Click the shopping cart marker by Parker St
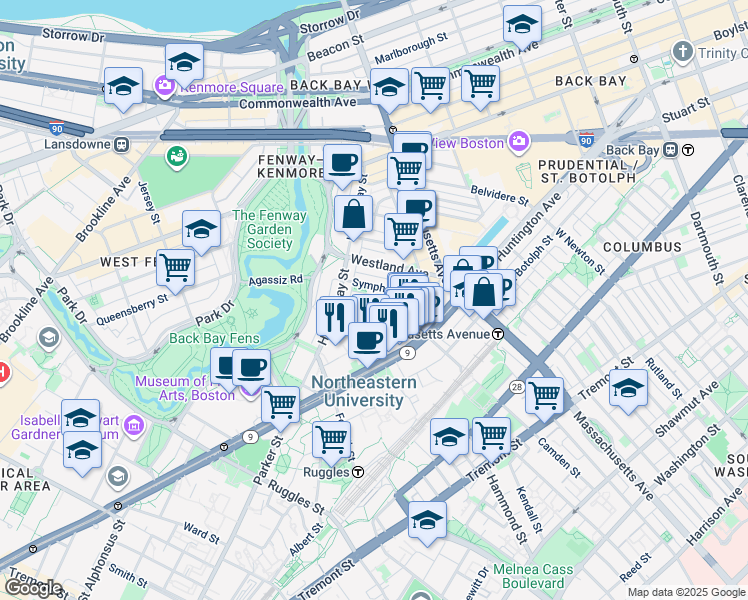Screen dimensions: 748x600 pyautogui.click(x=280, y=407)
